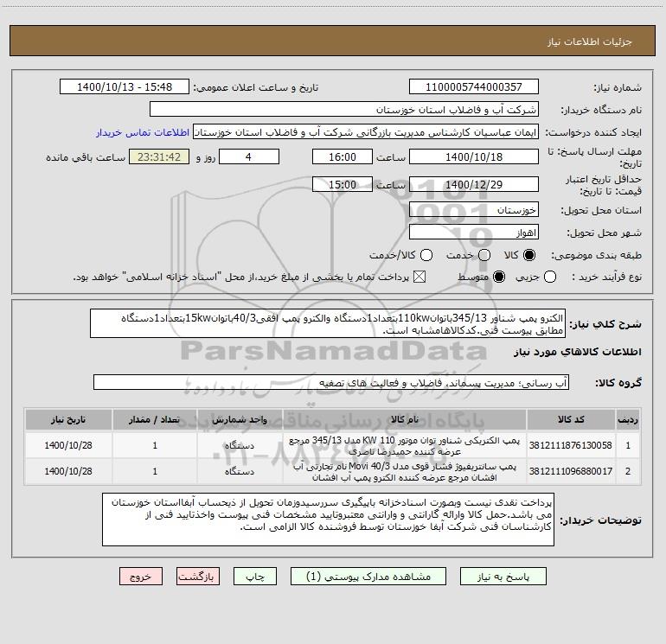This screenshot has width=666, height=644.
Task: Click the price validity date 1400/12/29
Action: pos(474,184)
